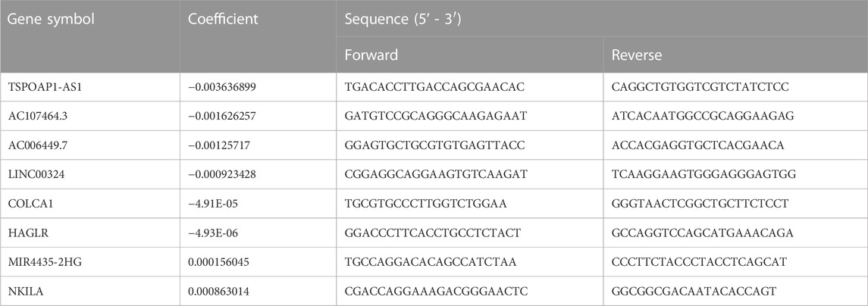
Task: Select the AC107464.3 gene cell
Action: coord(89,116)
